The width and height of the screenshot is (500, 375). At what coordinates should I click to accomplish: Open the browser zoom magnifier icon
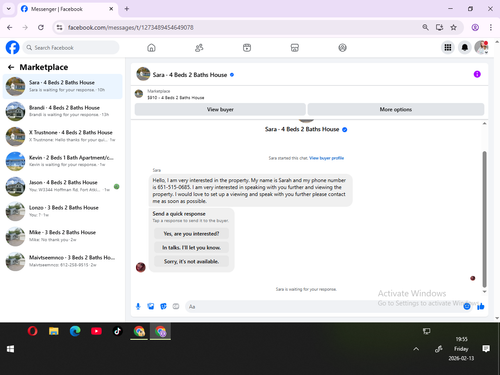coord(425,27)
